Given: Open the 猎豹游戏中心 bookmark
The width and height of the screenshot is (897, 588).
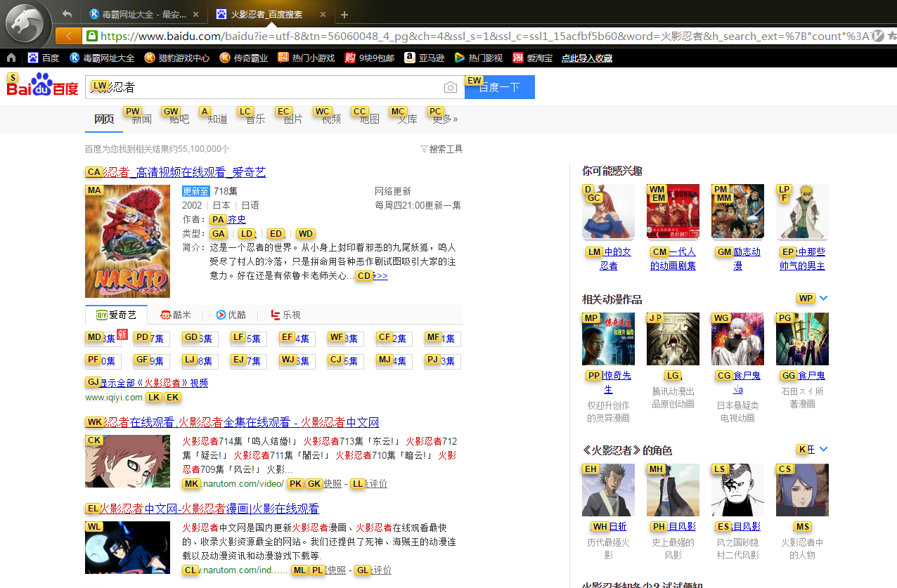Looking at the screenshot, I should coord(176,58).
